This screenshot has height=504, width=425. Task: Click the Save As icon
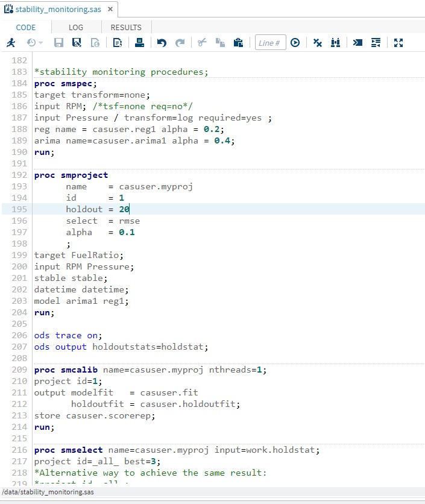(x=77, y=43)
